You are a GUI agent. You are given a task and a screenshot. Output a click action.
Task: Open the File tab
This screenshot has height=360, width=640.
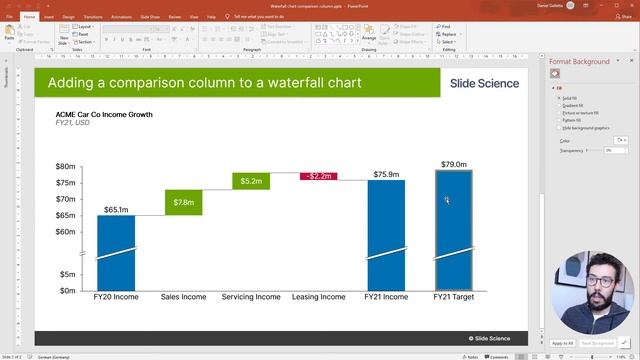point(9,17)
